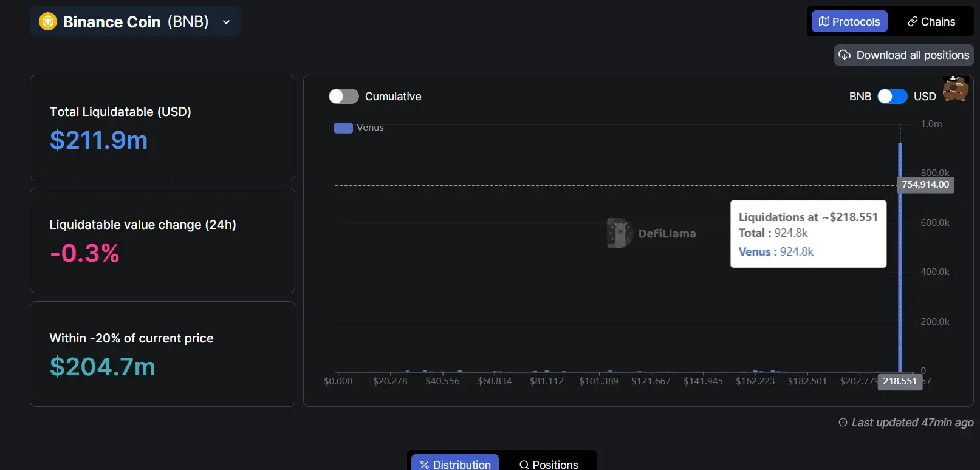Click the Distribution percent icon
This screenshot has width=980, height=470.
coord(425,465)
